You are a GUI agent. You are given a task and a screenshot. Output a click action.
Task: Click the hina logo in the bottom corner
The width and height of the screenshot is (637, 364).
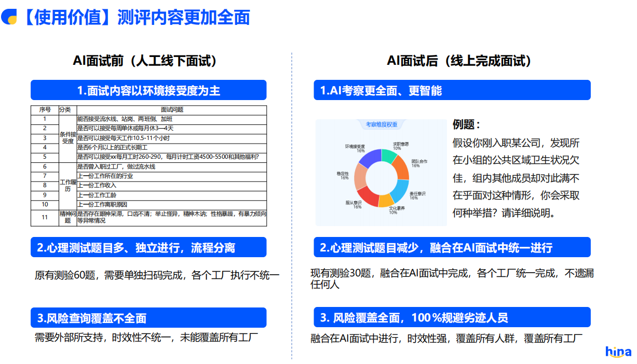pos(618,352)
